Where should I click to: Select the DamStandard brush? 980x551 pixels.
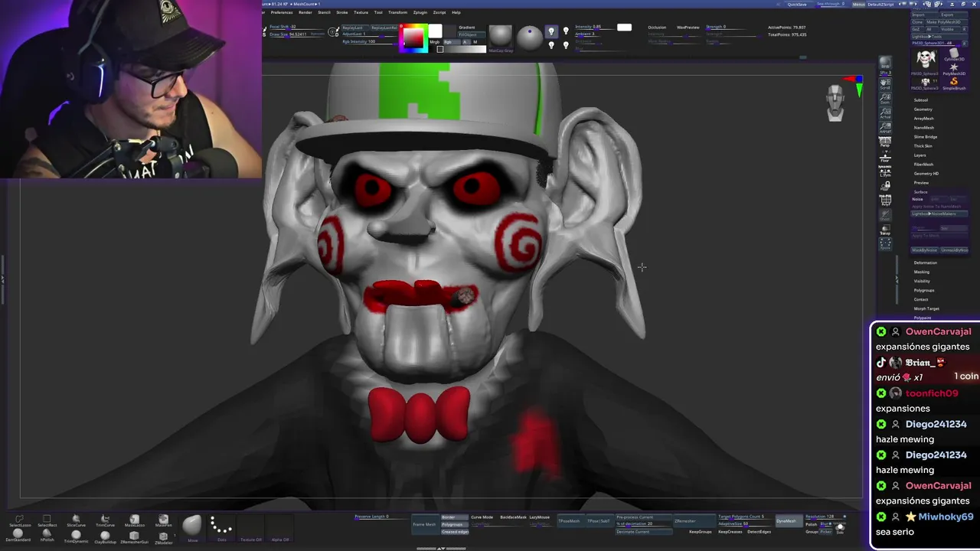coord(18,535)
